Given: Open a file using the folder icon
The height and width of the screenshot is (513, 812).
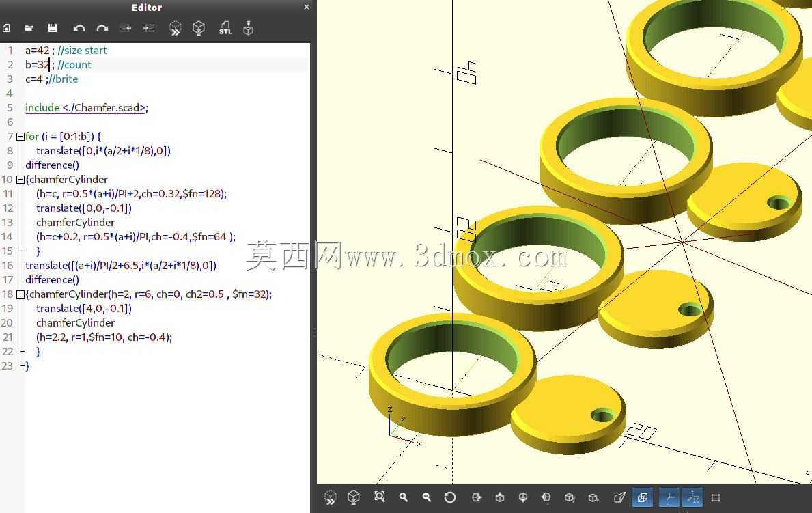Looking at the screenshot, I should pyautogui.click(x=29, y=28).
